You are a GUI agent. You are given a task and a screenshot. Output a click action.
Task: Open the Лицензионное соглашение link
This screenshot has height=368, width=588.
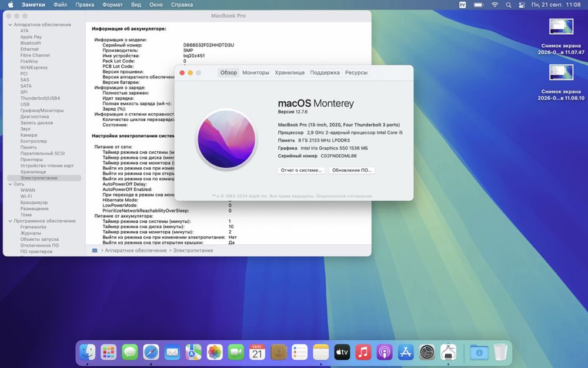pos(344,196)
